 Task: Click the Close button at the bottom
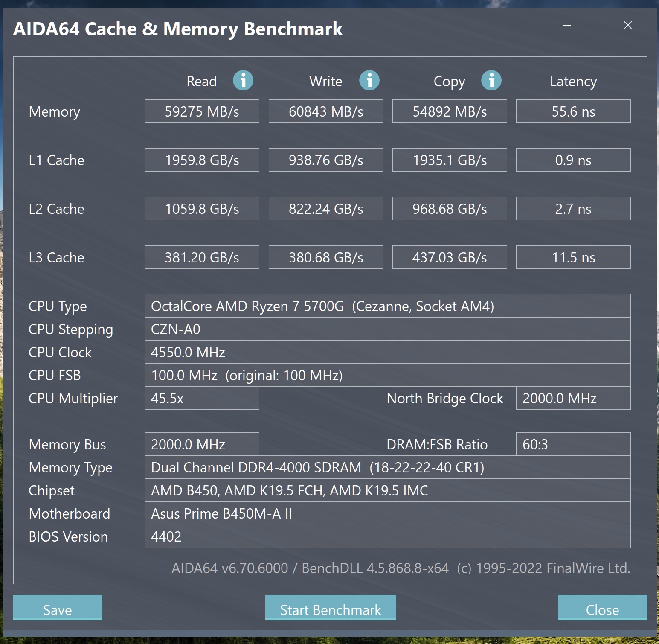pyautogui.click(x=602, y=607)
